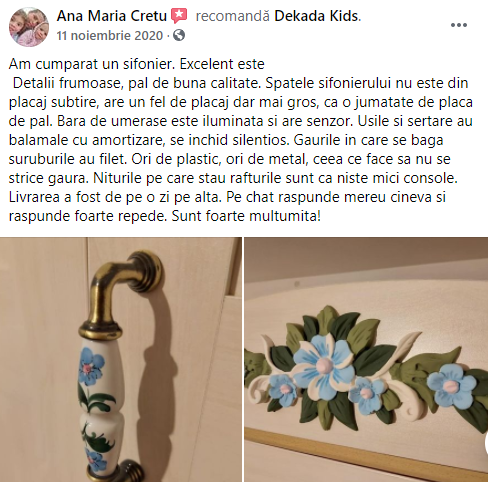Open the three-dots post options menu
Viewport: 488px width, 482px height.
pyautogui.click(x=459, y=25)
